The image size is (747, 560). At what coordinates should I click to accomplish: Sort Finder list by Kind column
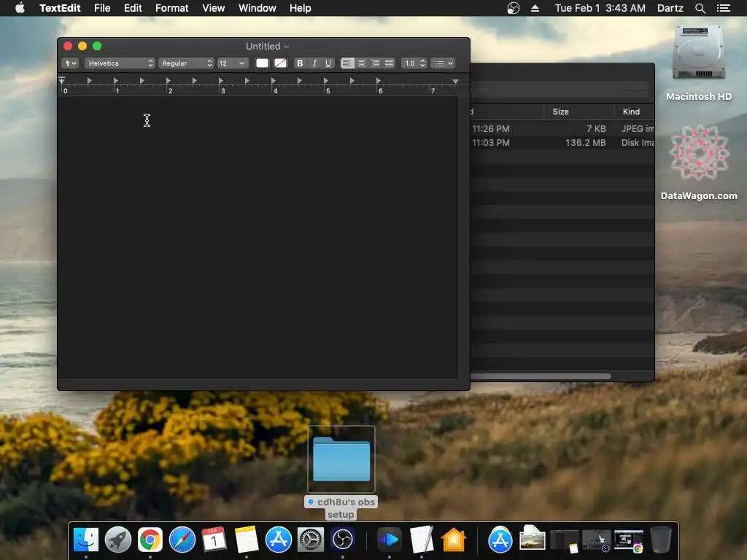tap(635, 112)
